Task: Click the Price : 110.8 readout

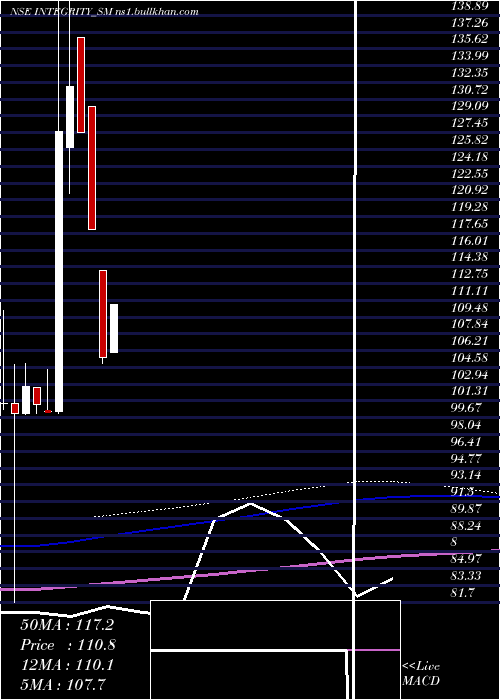Action: pyautogui.click(x=68, y=645)
